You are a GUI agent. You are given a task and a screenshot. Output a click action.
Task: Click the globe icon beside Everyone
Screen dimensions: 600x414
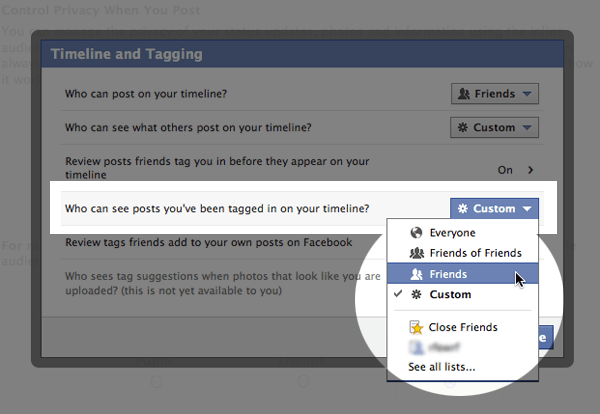click(x=416, y=233)
